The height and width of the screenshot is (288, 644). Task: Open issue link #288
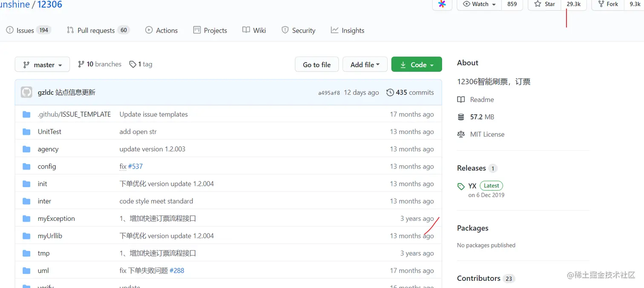click(177, 271)
